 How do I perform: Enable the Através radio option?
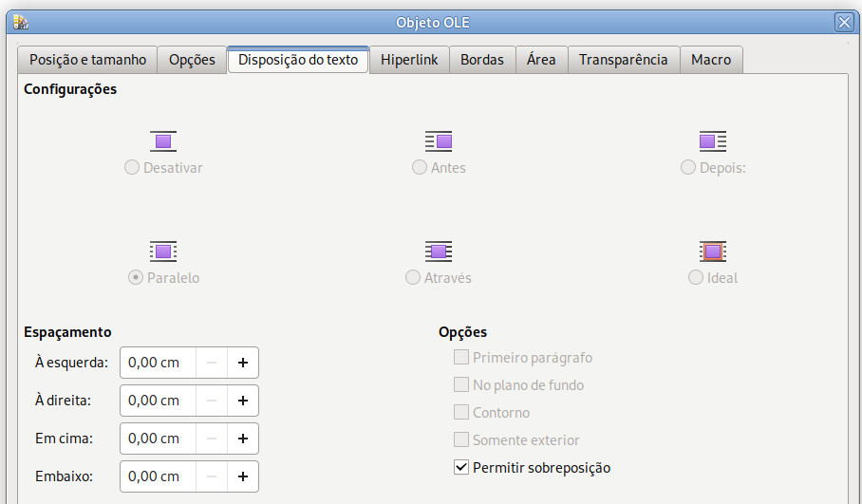[x=412, y=277]
